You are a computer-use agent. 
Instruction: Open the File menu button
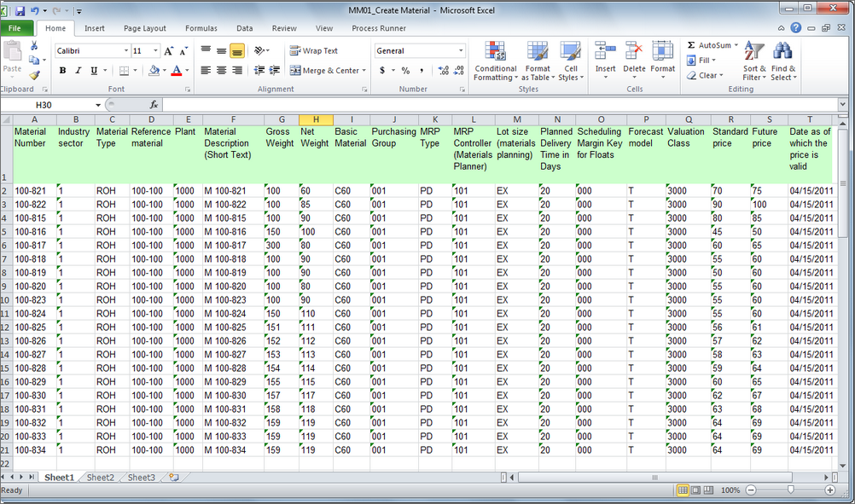tap(16, 28)
